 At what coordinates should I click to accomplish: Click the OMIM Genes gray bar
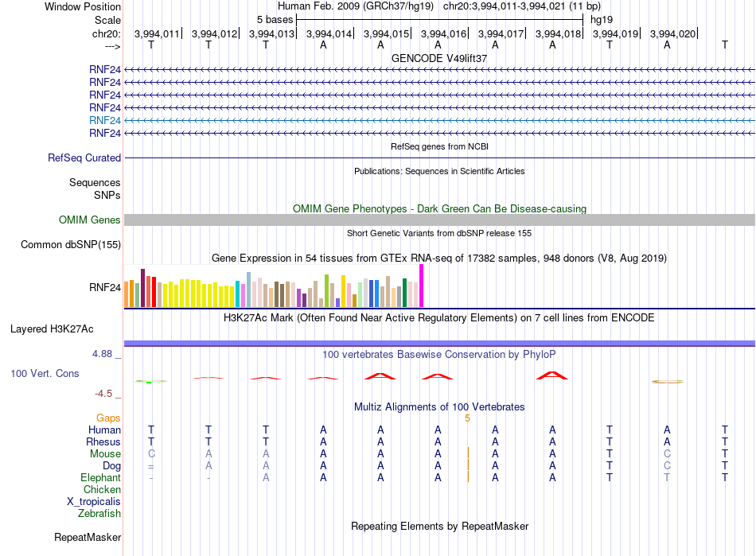pyautogui.click(x=439, y=220)
